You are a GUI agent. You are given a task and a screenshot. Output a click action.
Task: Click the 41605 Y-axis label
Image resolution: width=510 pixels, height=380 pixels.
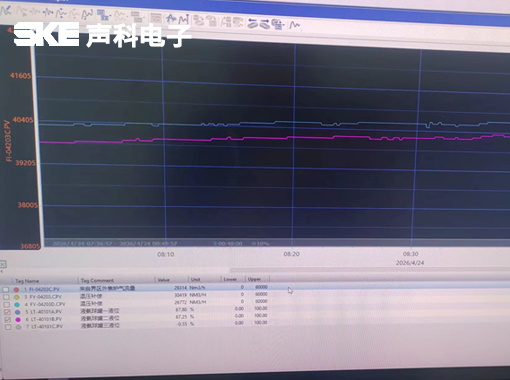(21, 76)
